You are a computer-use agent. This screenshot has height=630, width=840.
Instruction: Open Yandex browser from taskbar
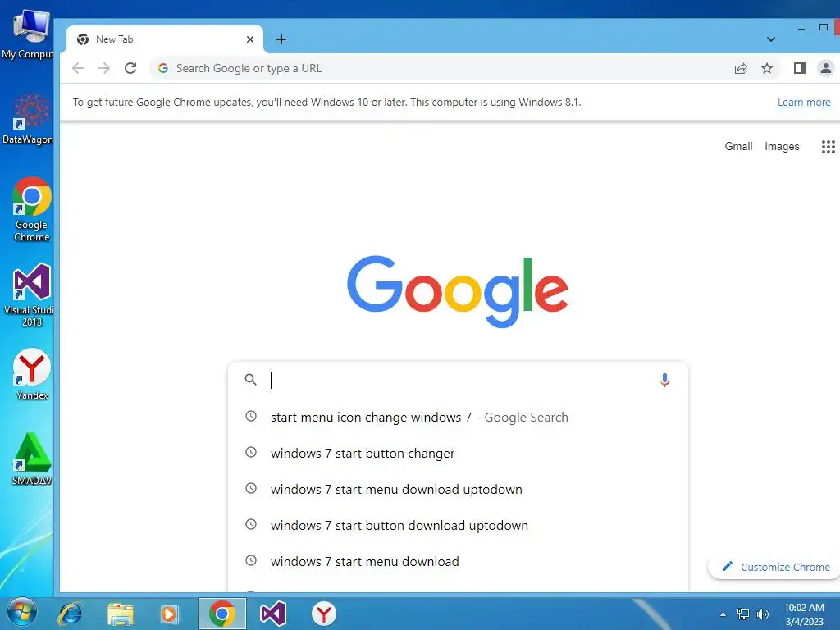coord(323,614)
